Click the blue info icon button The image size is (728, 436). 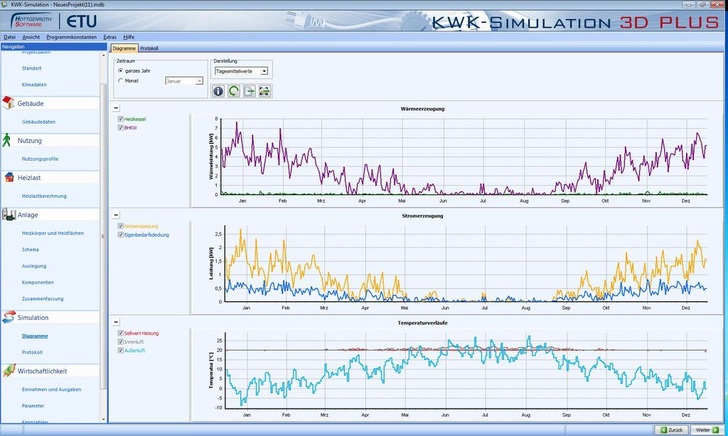218,91
